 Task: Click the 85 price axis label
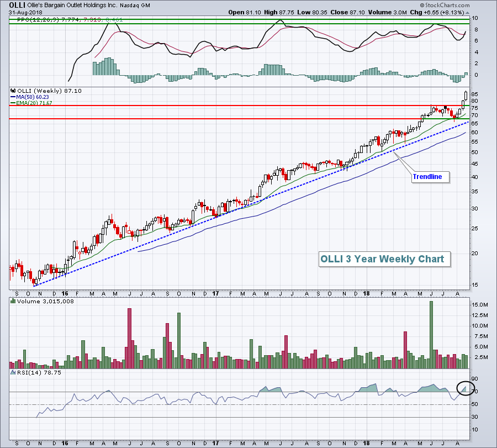tap(474, 94)
